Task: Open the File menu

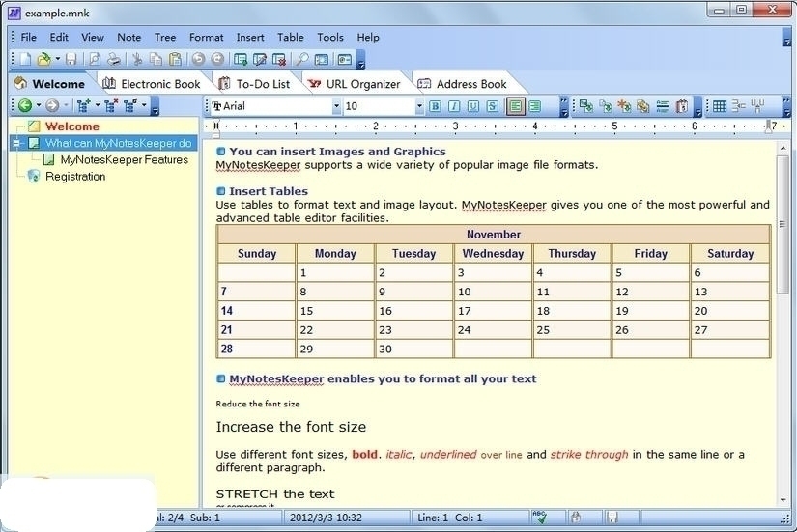Action: (x=28, y=37)
